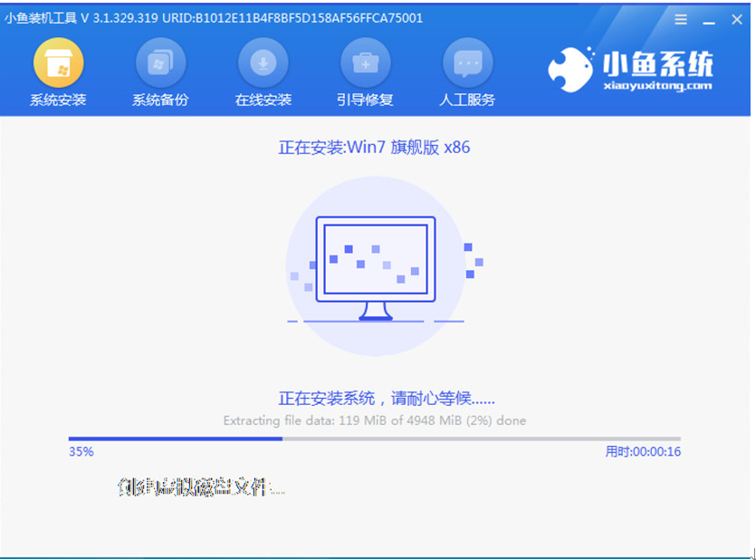Click the 正在安装系统，请耐心等候 message
The width and height of the screenshot is (756, 560).
387,399
